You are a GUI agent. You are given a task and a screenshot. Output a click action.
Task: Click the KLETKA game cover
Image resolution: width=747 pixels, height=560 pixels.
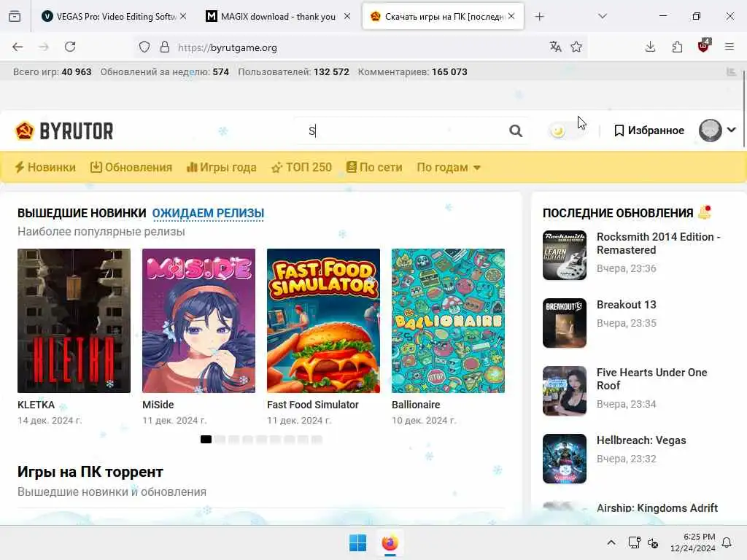tap(74, 321)
